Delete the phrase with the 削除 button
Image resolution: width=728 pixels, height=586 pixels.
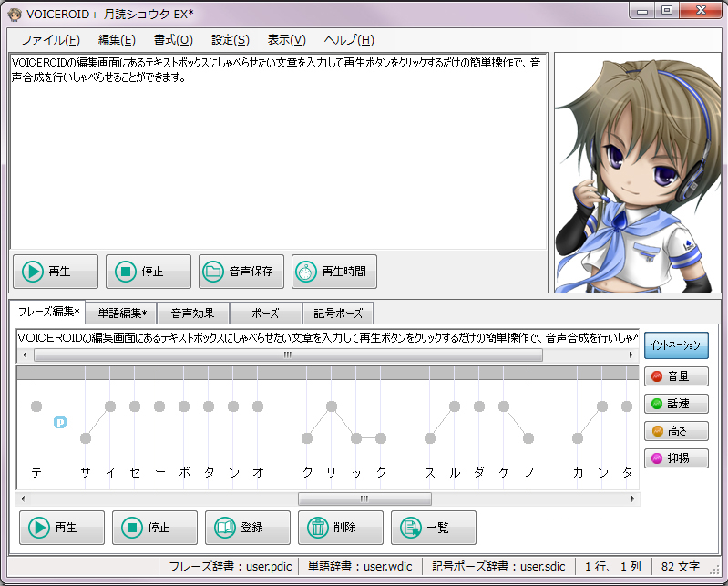[x=341, y=528]
